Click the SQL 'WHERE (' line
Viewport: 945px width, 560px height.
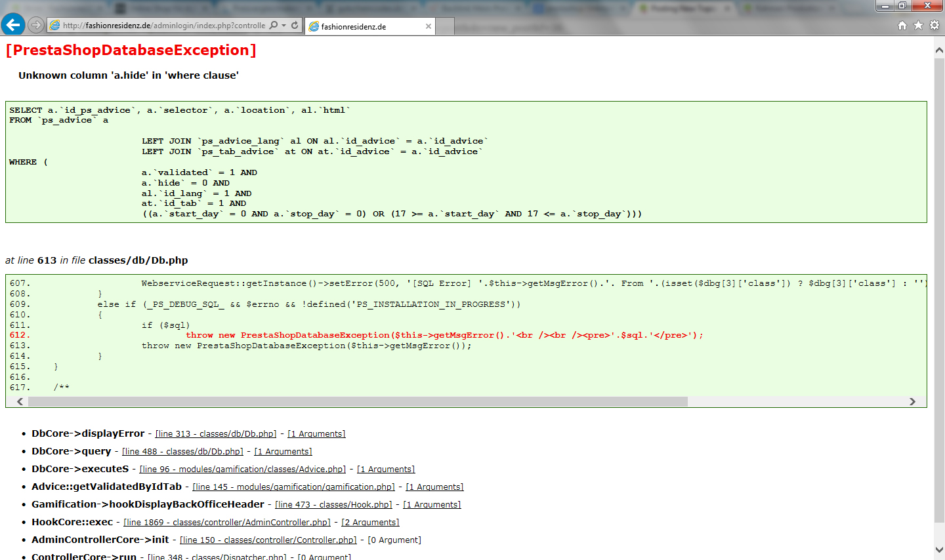[x=28, y=162]
